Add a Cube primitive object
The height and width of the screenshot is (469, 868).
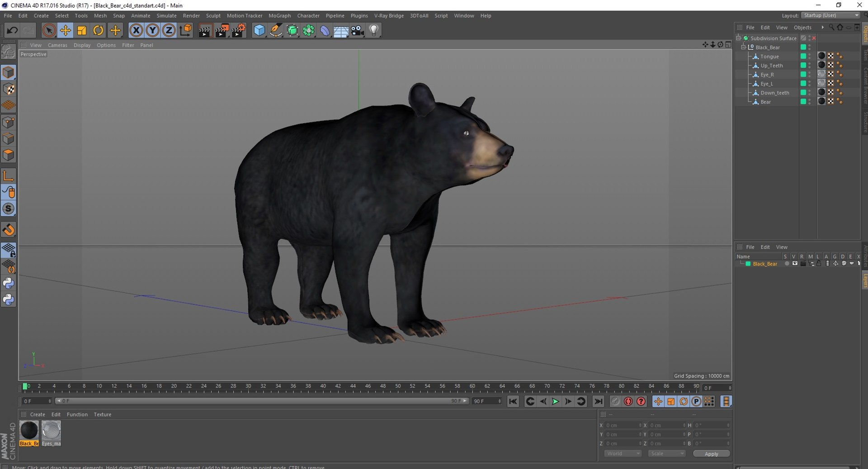(x=259, y=30)
